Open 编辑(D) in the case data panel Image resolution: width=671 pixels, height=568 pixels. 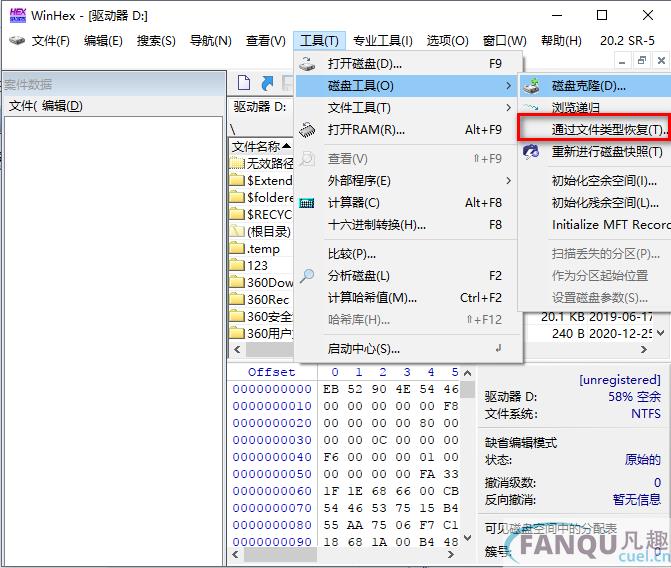click(x=62, y=106)
